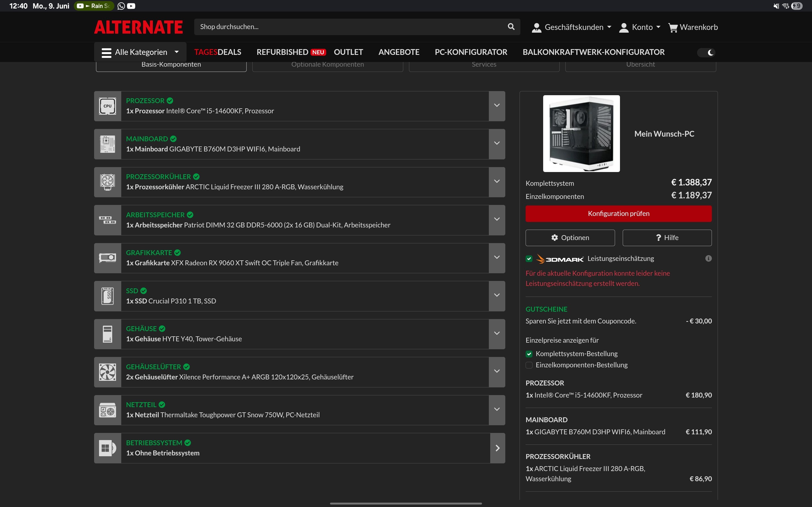The image size is (812, 507).
Task: Click the 3DMark info icon
Action: tap(708, 258)
